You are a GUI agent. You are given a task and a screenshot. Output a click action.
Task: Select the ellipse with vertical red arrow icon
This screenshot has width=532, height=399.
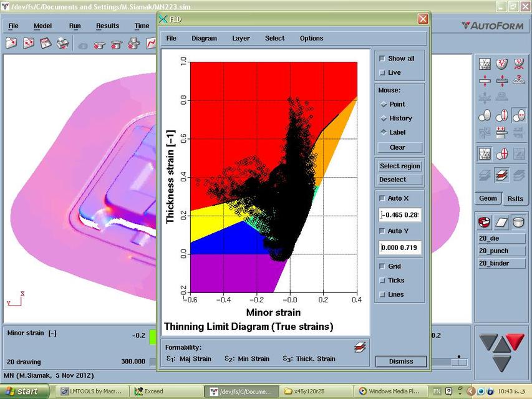(502, 116)
